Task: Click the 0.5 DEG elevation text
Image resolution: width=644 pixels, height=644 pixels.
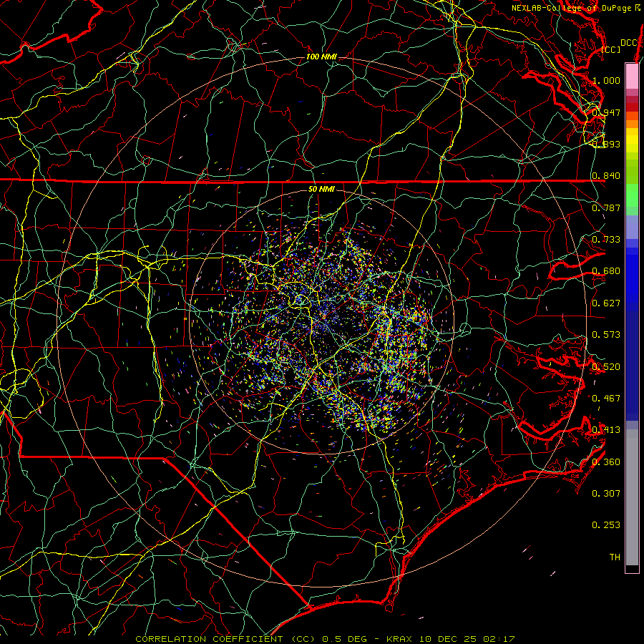Action: [344, 639]
